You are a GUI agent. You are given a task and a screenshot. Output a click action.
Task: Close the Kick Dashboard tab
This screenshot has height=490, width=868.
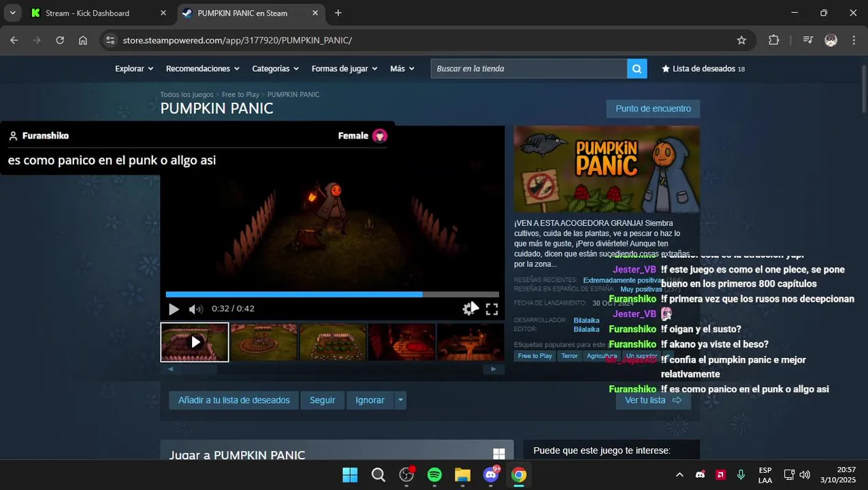tap(163, 13)
